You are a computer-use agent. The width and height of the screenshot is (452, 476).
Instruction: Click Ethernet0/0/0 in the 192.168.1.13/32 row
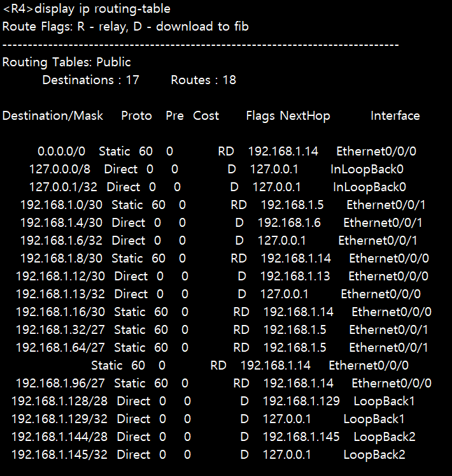381,294
